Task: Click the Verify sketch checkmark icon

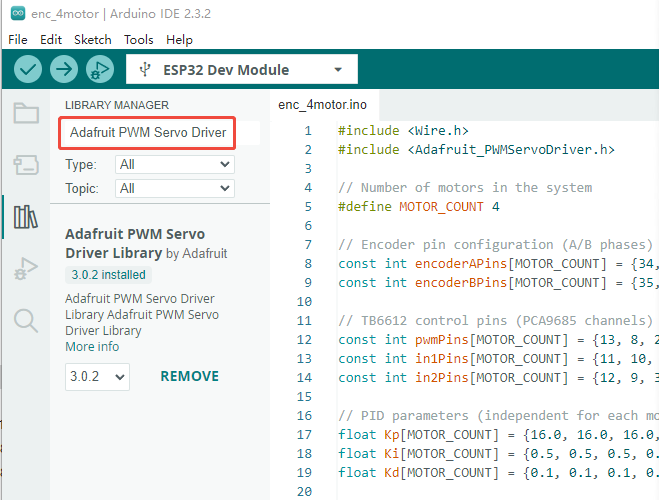Action: [x=28, y=69]
